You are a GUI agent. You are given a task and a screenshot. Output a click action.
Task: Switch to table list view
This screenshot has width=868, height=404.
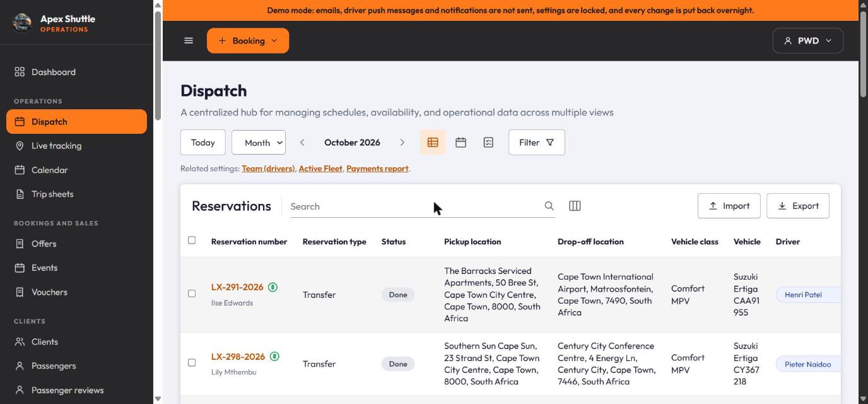point(433,143)
